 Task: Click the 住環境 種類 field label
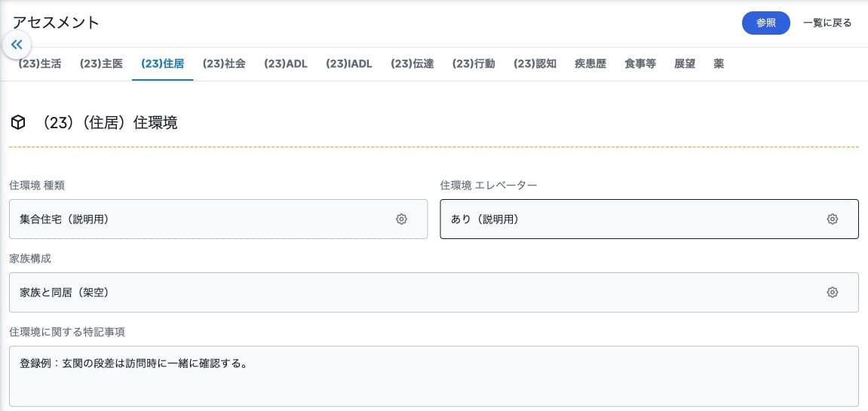[37, 186]
